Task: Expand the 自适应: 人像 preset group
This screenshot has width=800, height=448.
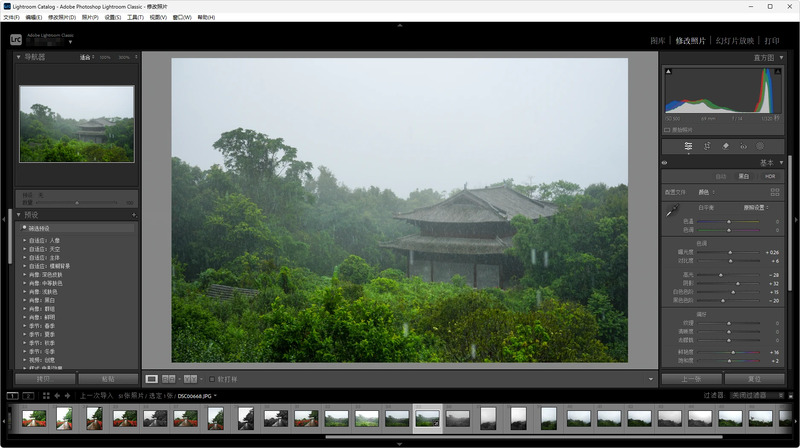Action: [25, 240]
